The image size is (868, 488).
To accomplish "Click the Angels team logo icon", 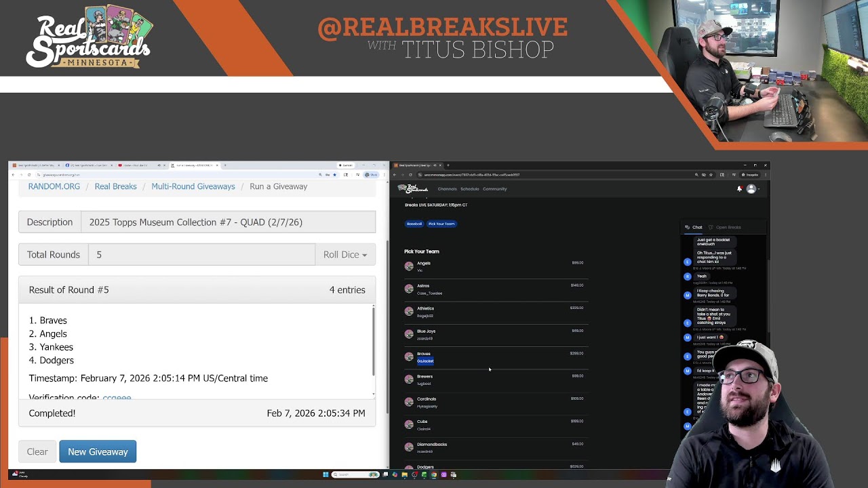I will (409, 266).
